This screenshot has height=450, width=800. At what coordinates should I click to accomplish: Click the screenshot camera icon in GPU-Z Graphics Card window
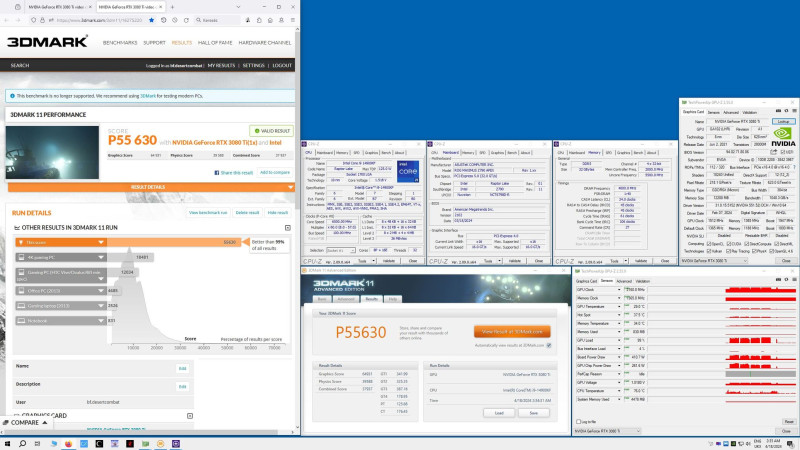click(x=778, y=111)
